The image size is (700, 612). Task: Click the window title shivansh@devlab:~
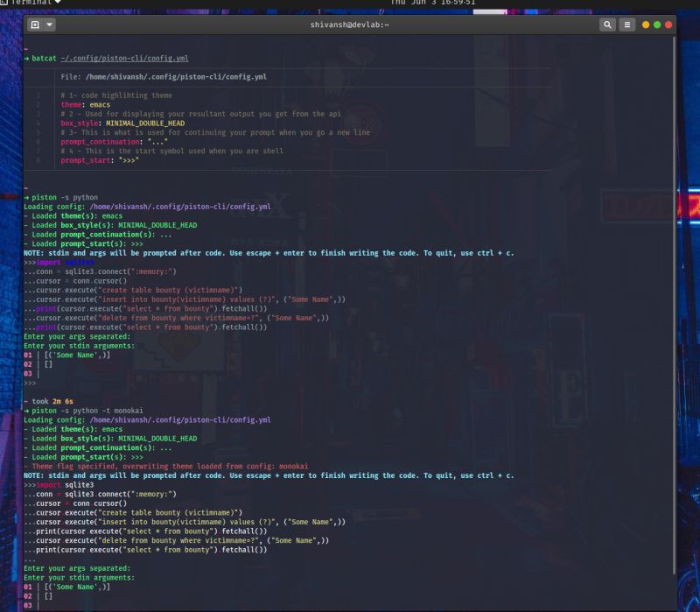click(349, 25)
